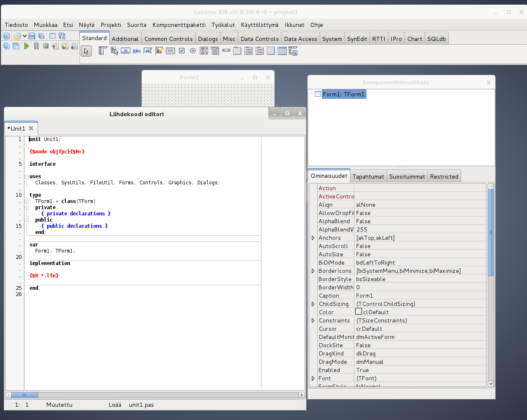The height and width of the screenshot is (420, 527).
Task: Open the Tapahtumat tab in object inspector
Action: [368, 177]
